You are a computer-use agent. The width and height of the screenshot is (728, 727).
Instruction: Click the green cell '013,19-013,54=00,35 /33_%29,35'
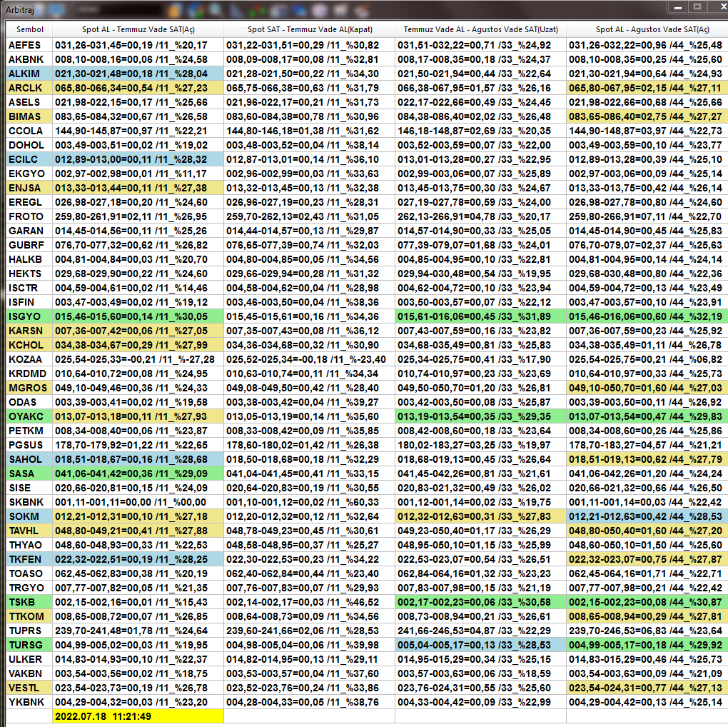click(480, 416)
